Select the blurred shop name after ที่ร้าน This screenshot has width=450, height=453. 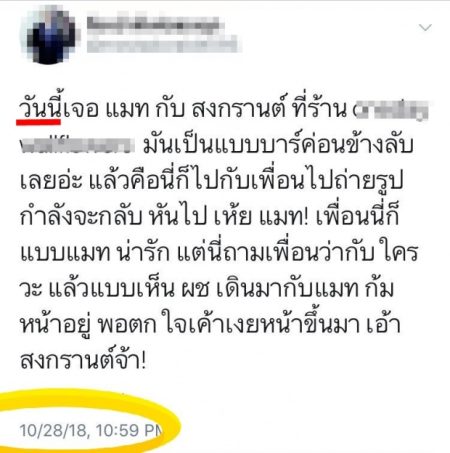coord(390,110)
